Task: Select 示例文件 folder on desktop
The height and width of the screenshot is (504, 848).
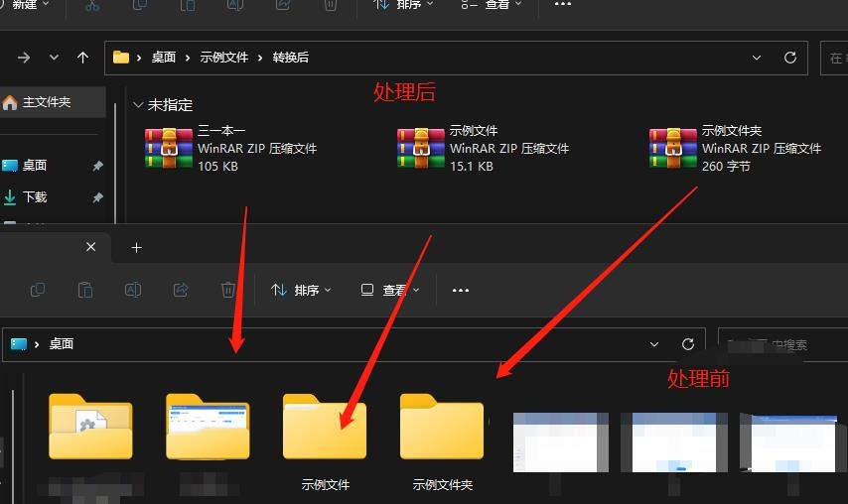Action: (x=325, y=442)
